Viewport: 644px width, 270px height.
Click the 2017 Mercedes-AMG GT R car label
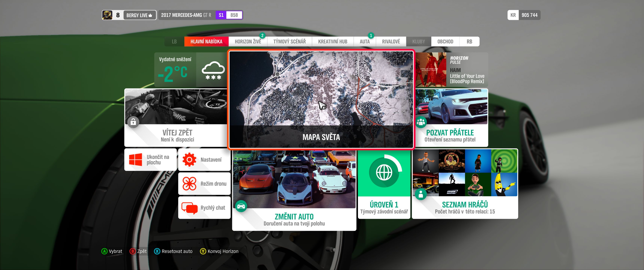pos(186,15)
